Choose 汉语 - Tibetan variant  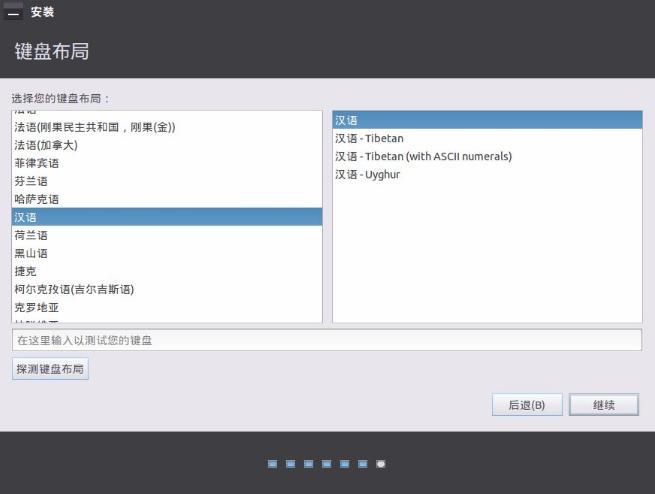(x=369, y=138)
